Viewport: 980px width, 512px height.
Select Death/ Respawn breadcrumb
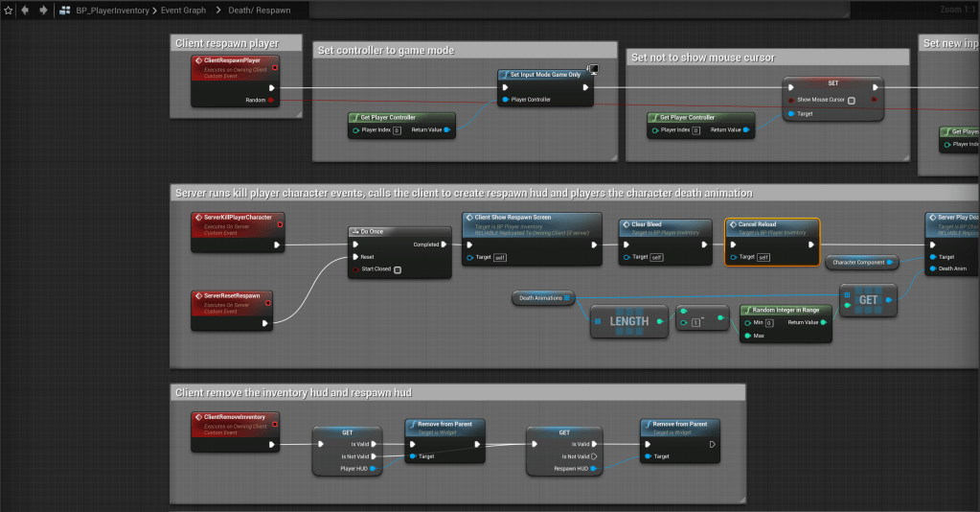260,10
